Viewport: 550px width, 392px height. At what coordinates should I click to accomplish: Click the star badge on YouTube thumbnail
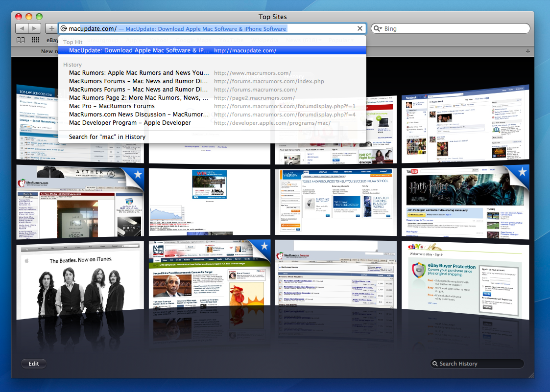pos(523,172)
